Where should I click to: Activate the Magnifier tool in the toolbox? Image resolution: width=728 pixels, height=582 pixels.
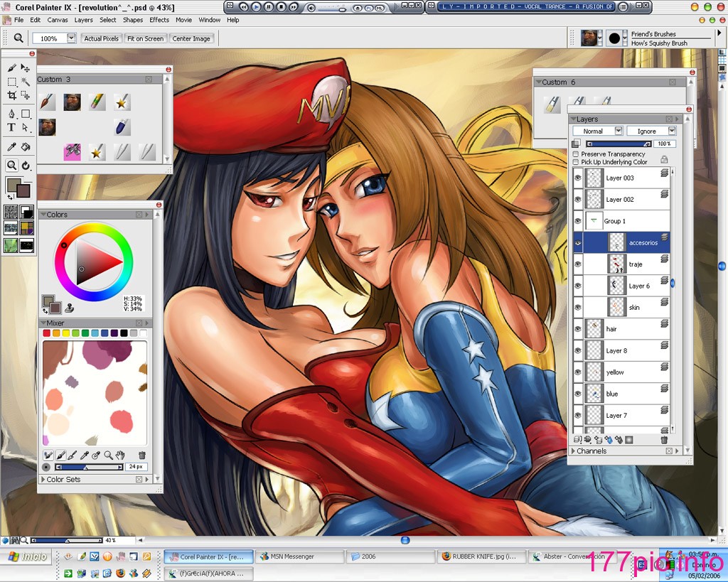11,165
